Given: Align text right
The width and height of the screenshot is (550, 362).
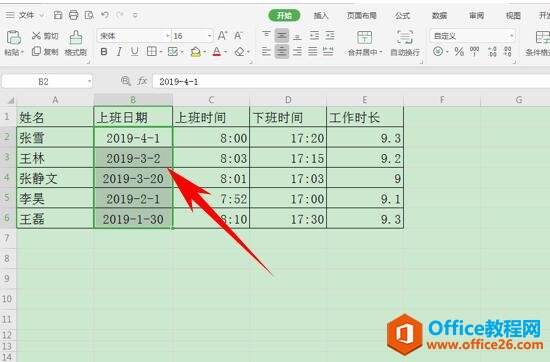Looking at the screenshot, I should pyautogui.click(x=297, y=52).
